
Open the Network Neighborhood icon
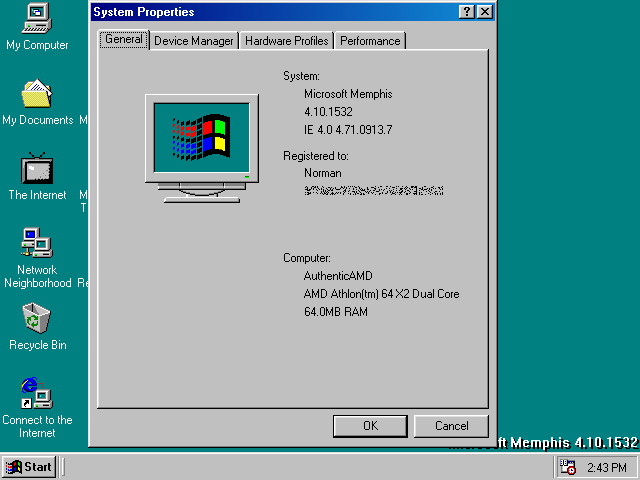click(x=37, y=243)
